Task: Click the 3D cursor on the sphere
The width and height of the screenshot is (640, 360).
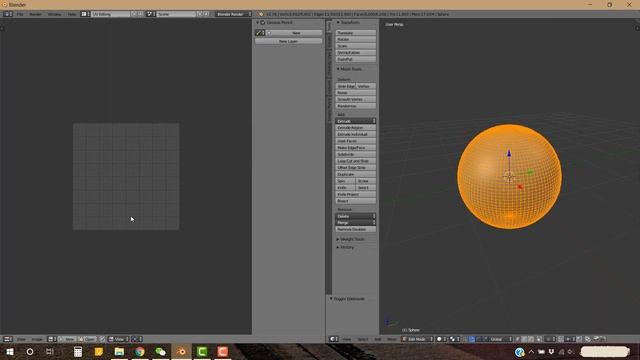Action: tap(509, 177)
